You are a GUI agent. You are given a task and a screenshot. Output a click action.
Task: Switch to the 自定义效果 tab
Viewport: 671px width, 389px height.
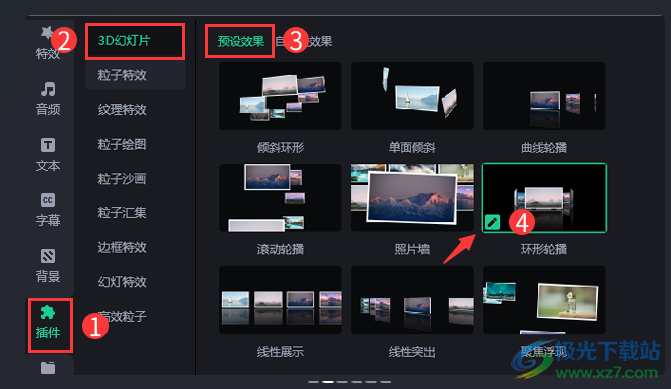click(x=304, y=42)
